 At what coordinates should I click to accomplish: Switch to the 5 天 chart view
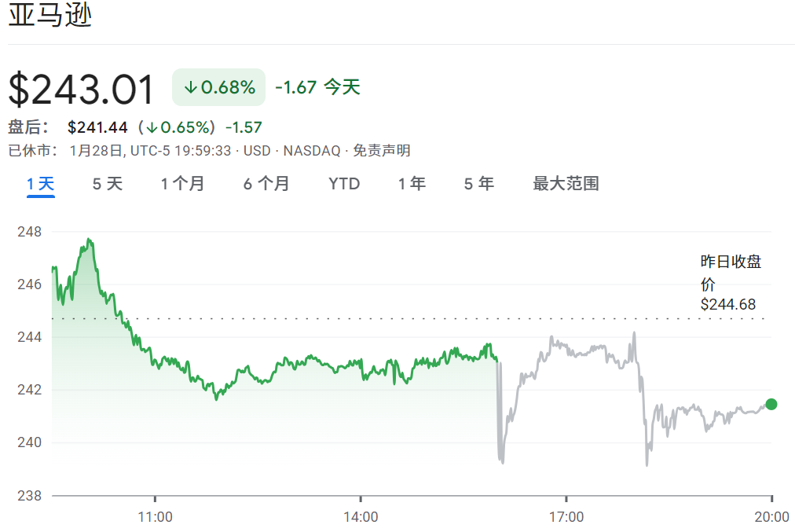(106, 183)
